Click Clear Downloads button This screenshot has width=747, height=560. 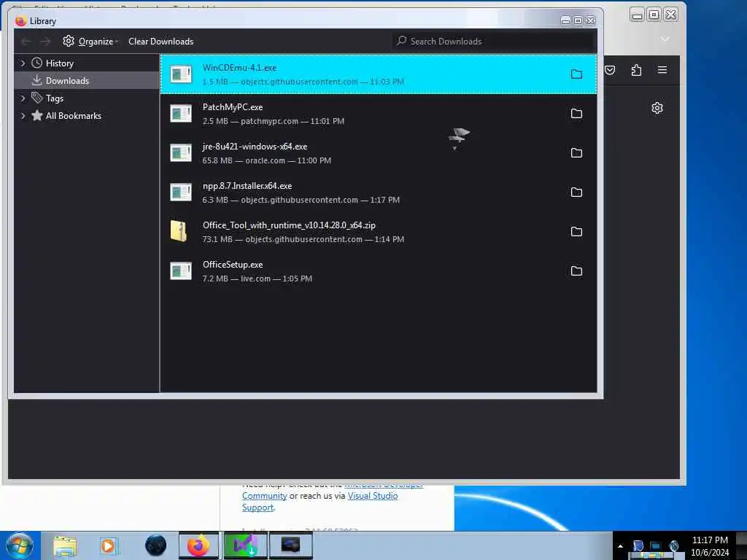coord(161,42)
